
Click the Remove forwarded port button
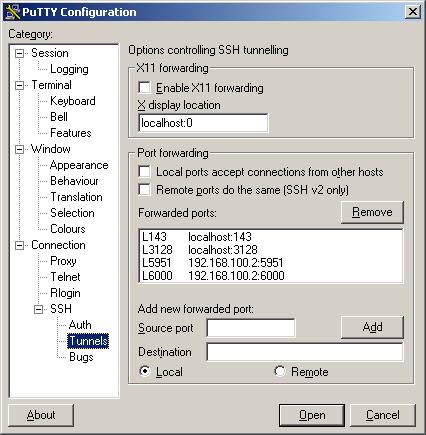(372, 212)
